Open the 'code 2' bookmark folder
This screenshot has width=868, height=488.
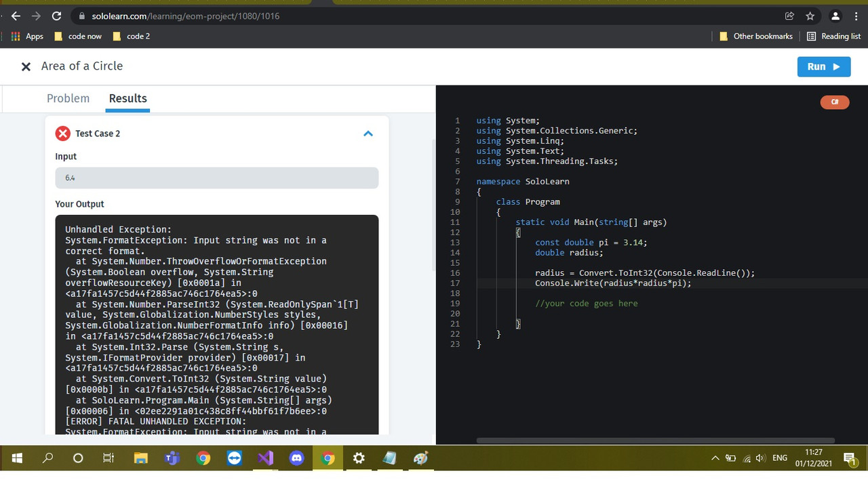(x=131, y=36)
